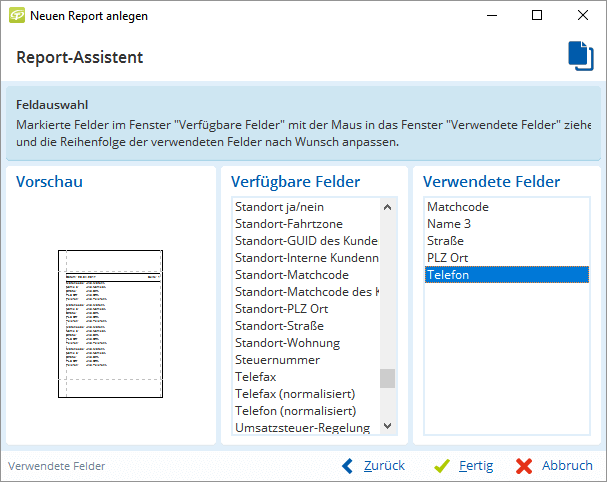Select Telefon in Verwendete Felder list
The image size is (607, 482).
(447, 275)
